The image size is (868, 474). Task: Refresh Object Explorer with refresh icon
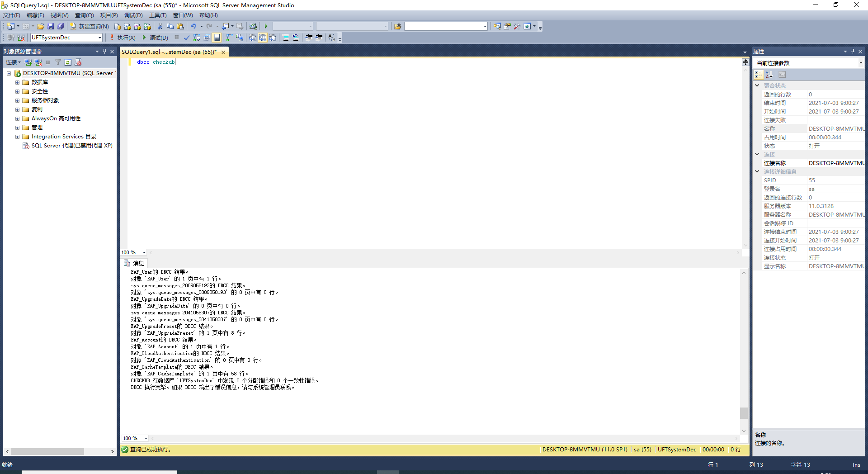click(68, 62)
